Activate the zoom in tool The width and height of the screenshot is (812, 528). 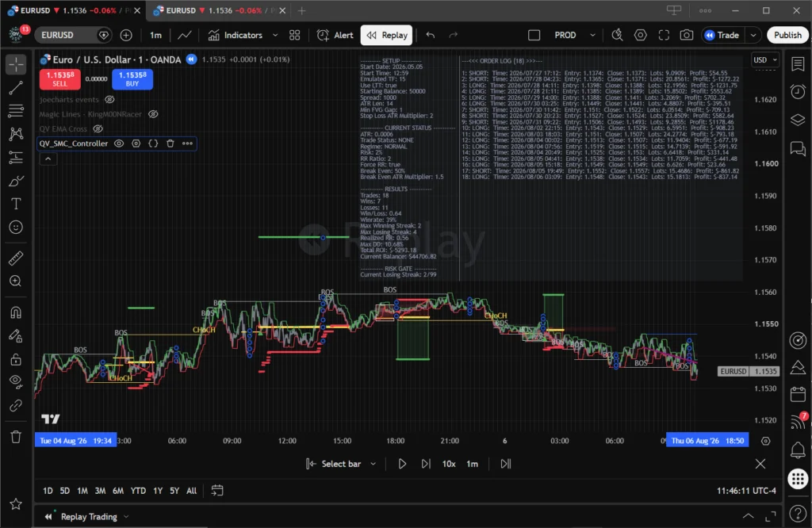click(16, 281)
